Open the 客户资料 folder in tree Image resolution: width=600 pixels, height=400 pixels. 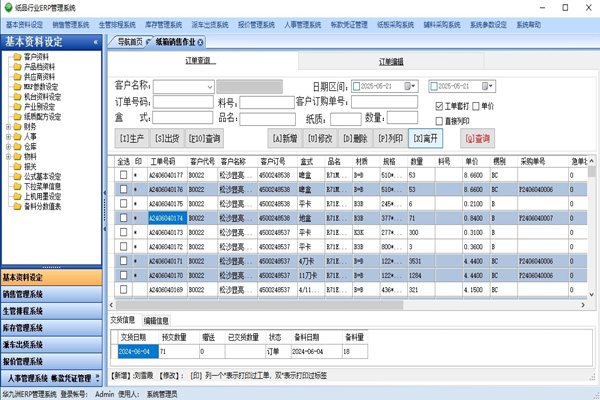pyautogui.click(x=37, y=57)
